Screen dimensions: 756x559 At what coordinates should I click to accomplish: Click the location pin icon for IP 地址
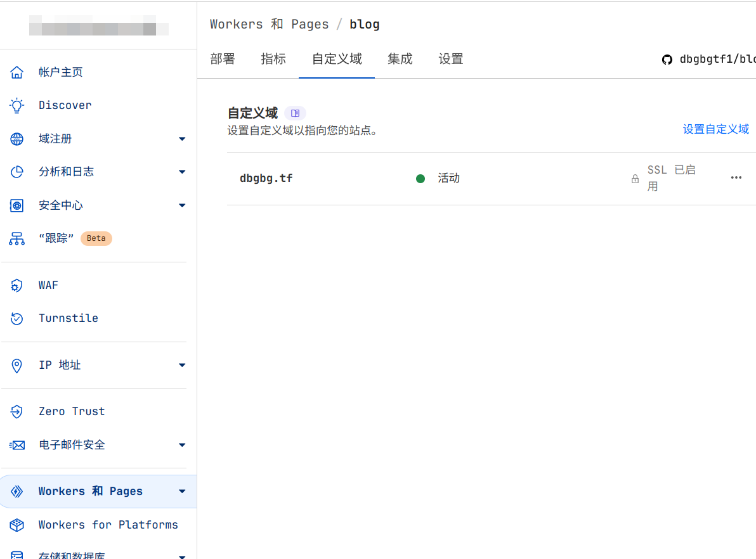point(17,365)
